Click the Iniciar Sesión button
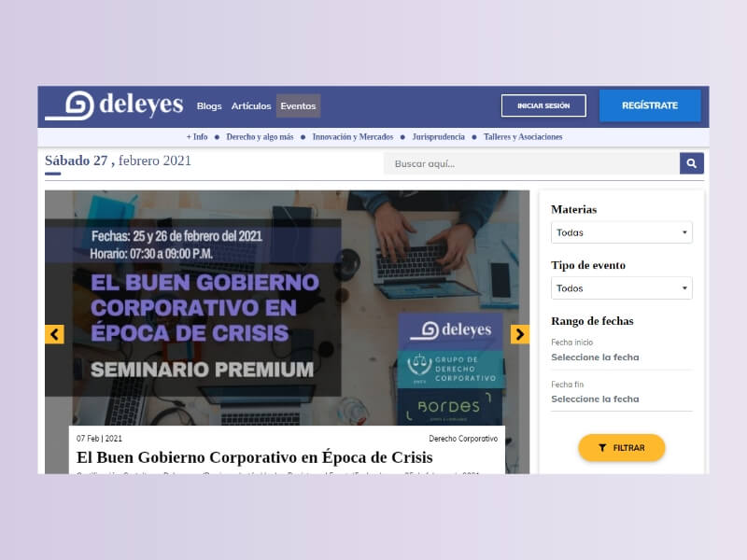Screen dimensions: 747x560 point(543,105)
